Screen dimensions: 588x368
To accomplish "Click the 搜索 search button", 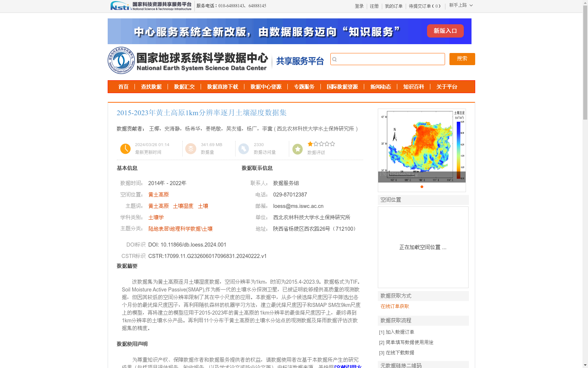I will tap(462, 59).
